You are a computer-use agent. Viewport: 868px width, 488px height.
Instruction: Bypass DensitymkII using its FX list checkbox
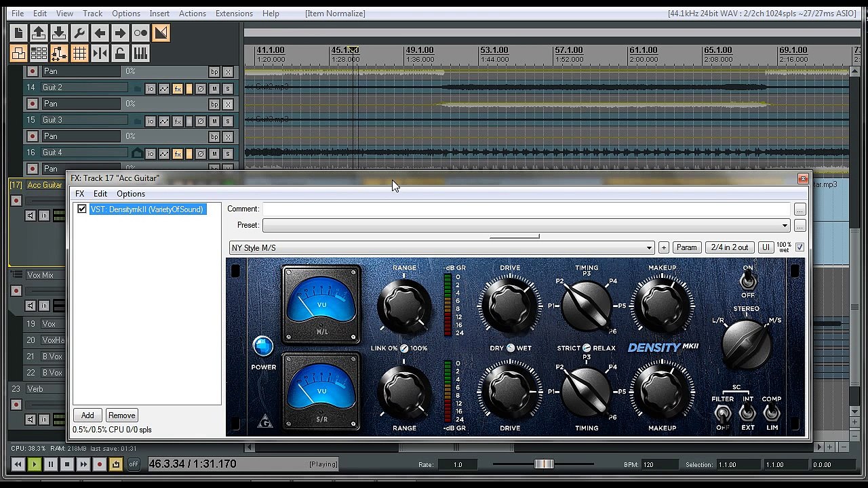click(82, 209)
